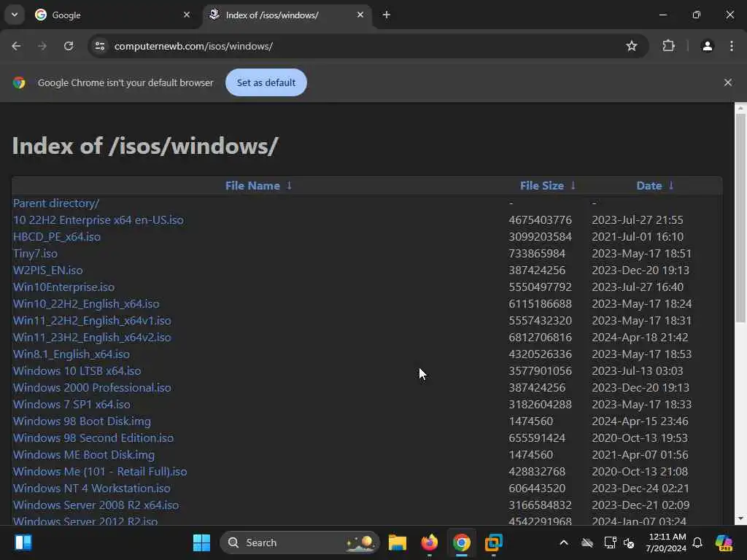Sort listing by Date

click(649, 186)
